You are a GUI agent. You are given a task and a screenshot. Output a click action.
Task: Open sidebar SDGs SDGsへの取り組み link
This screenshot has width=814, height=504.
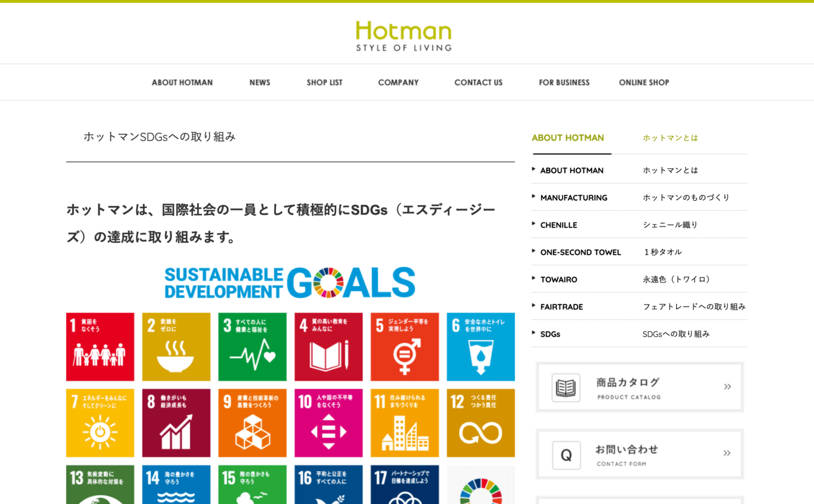click(x=639, y=334)
